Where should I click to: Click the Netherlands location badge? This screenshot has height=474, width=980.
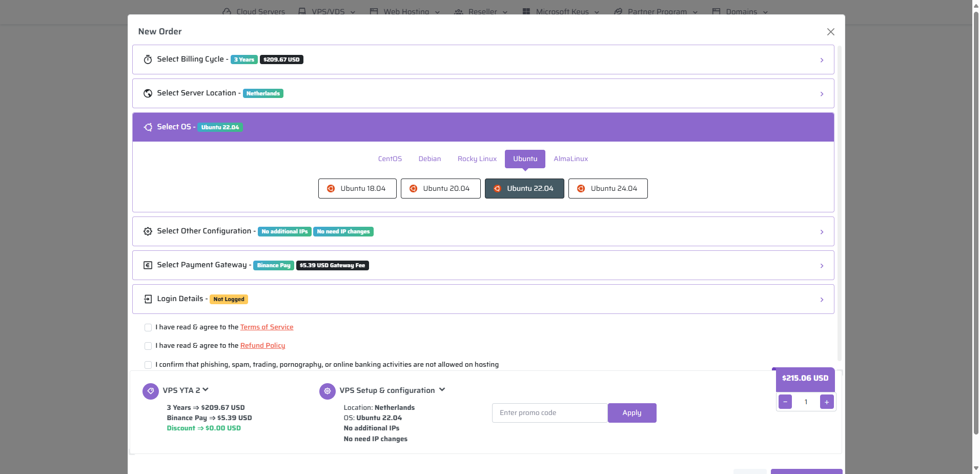(263, 93)
